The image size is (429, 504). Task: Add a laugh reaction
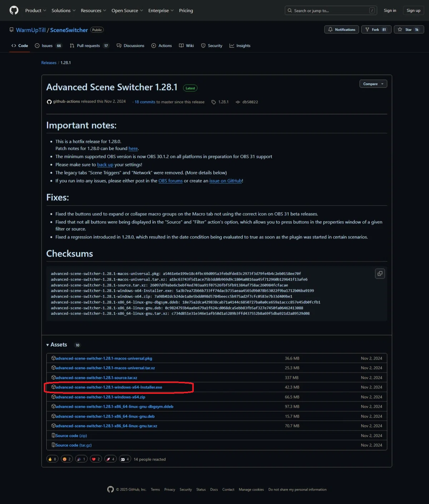[67, 459]
